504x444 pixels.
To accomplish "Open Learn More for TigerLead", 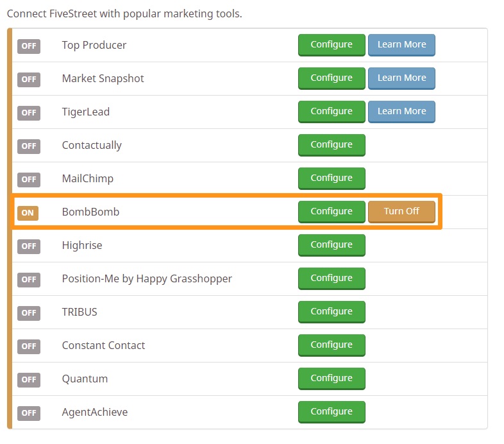I will [401, 112].
